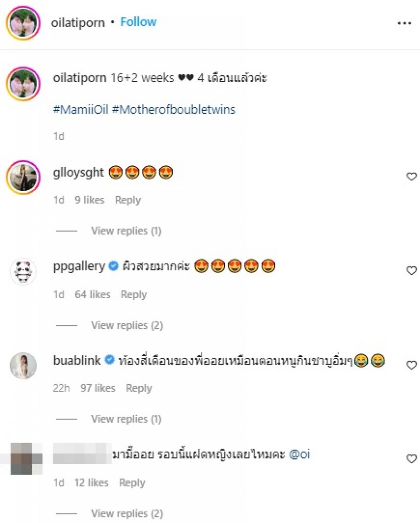
Task: Open the ppgallery panda avatar
Action: pos(23,271)
